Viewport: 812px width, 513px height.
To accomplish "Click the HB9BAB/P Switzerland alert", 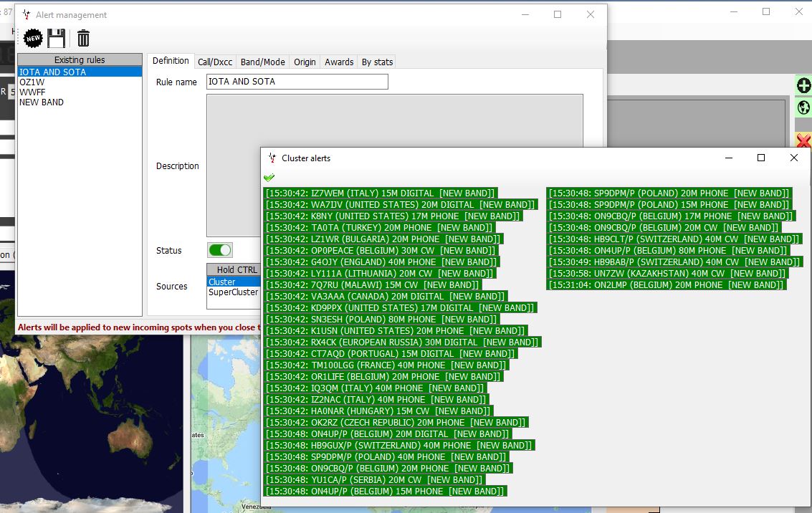I will coord(675,262).
